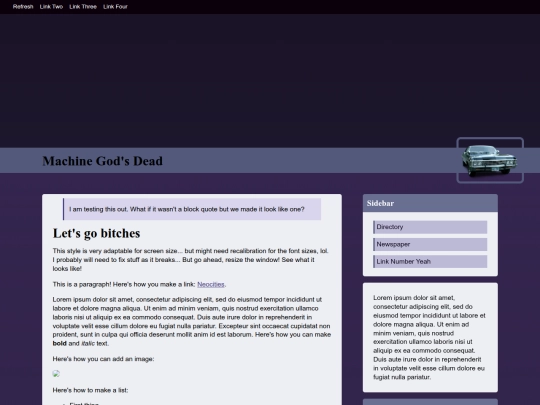Open Link Four in the top bar
540x405 pixels.
pyautogui.click(x=115, y=7)
